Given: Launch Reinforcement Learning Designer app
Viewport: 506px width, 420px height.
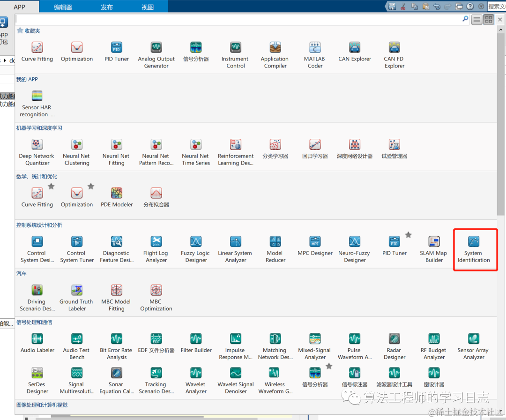Looking at the screenshot, I should [x=236, y=152].
